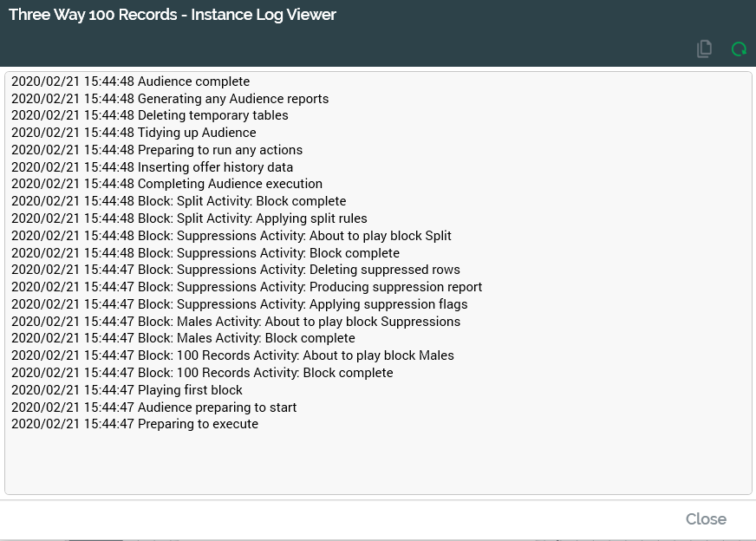The width and height of the screenshot is (756, 541).
Task: Click 'Preparing to run any actions' line
Action: [157, 150]
